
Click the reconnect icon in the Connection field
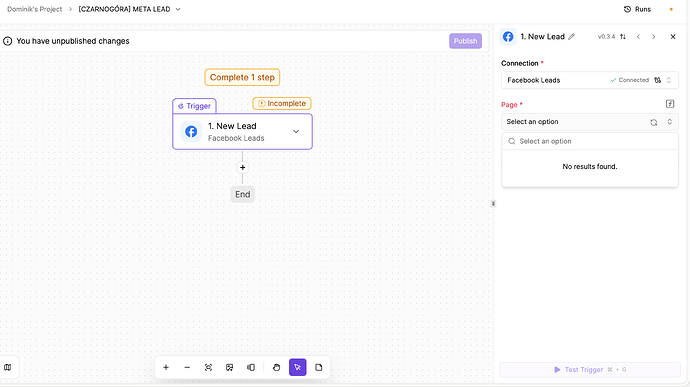(x=657, y=80)
